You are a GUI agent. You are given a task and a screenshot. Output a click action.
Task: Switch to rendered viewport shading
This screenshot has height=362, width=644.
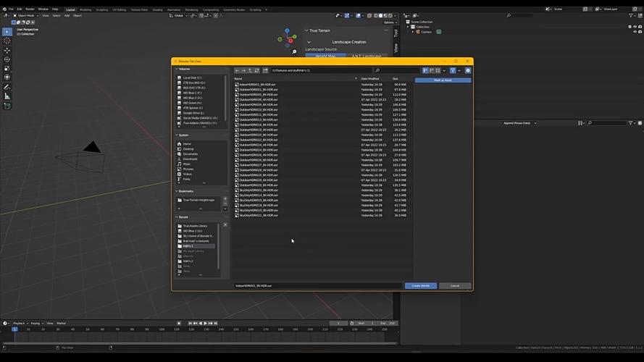tap(390, 16)
